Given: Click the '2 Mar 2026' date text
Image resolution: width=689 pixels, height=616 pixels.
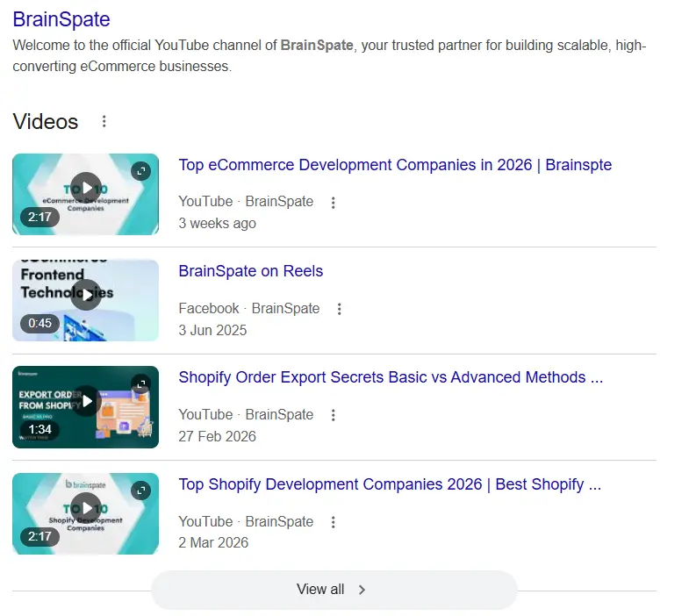Looking at the screenshot, I should [213, 542].
